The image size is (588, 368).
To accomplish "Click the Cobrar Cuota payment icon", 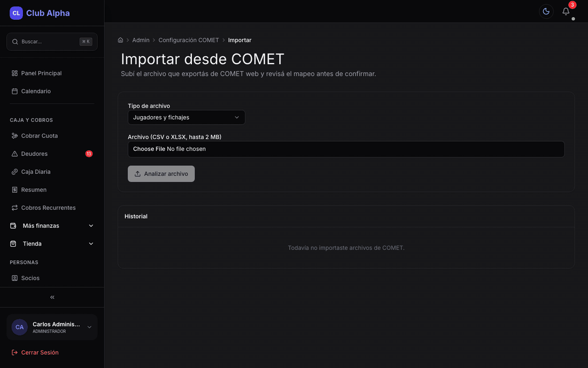I will click(14, 136).
